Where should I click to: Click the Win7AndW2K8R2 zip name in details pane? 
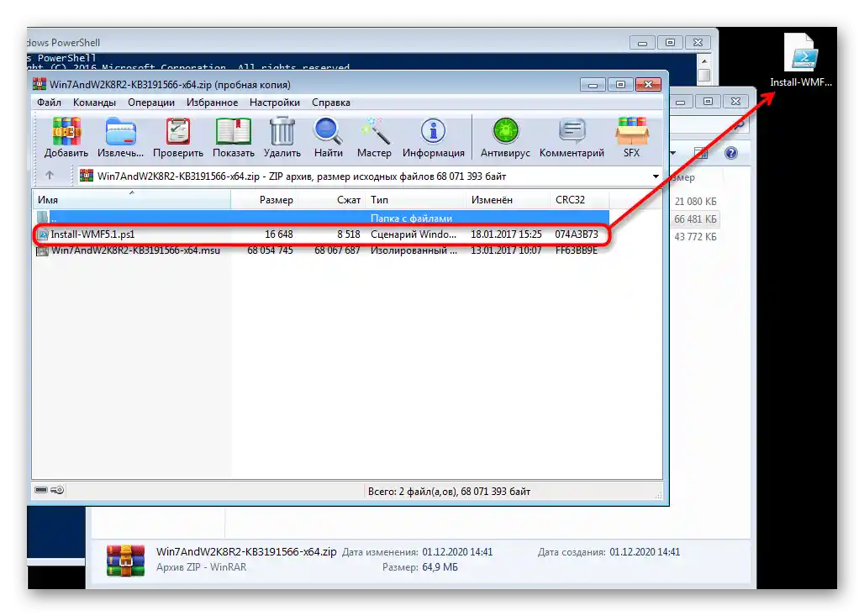(246, 551)
